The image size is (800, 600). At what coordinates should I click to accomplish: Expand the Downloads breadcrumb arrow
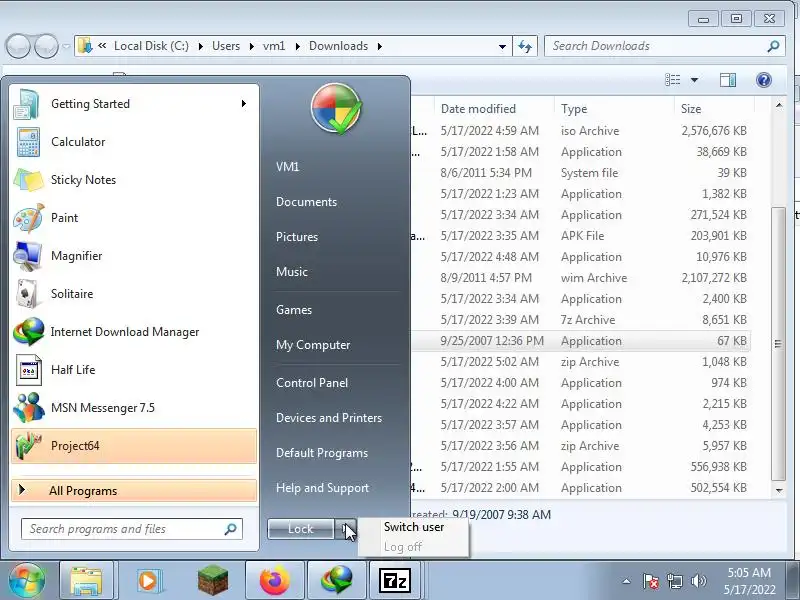[380, 46]
